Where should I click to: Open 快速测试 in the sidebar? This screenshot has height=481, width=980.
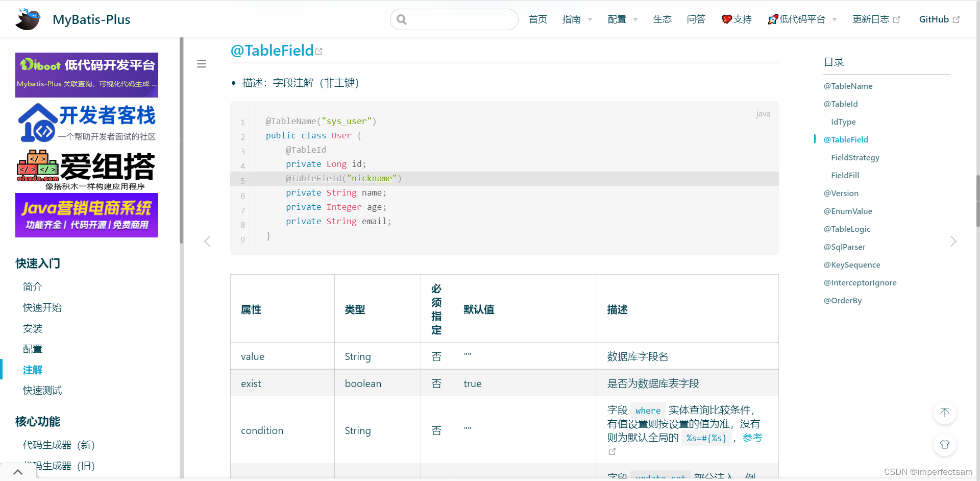42,390
